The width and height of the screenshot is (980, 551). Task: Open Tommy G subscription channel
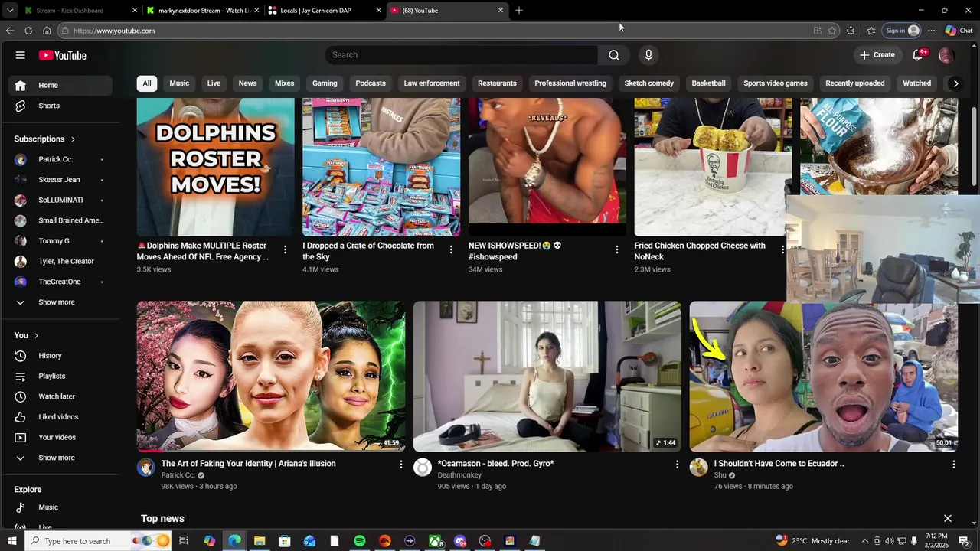click(x=62, y=241)
